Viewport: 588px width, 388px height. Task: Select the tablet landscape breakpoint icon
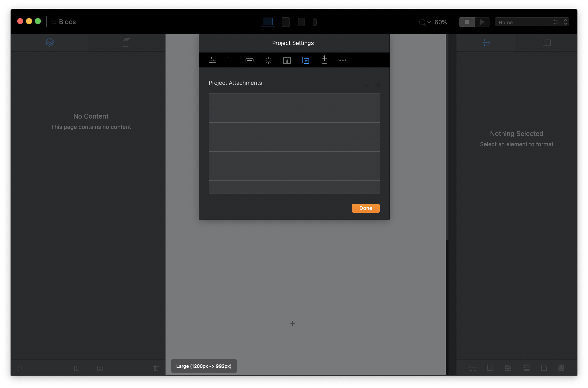point(285,22)
